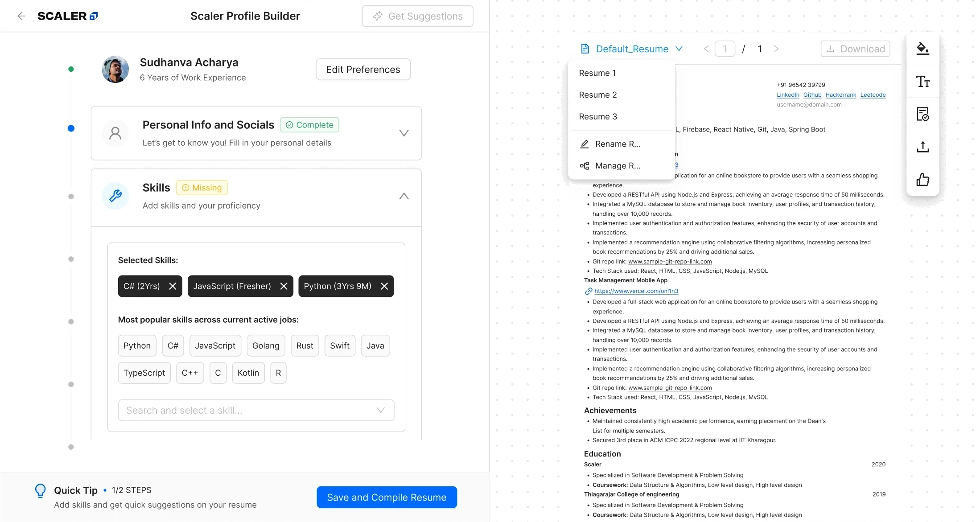Click the blue active step dot in the timeline
This screenshot has height=522, width=980.
[x=71, y=128]
